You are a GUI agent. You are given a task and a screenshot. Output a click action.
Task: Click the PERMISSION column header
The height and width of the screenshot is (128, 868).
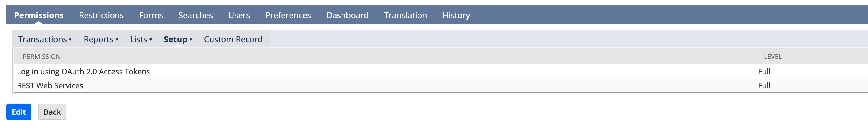pos(42,57)
